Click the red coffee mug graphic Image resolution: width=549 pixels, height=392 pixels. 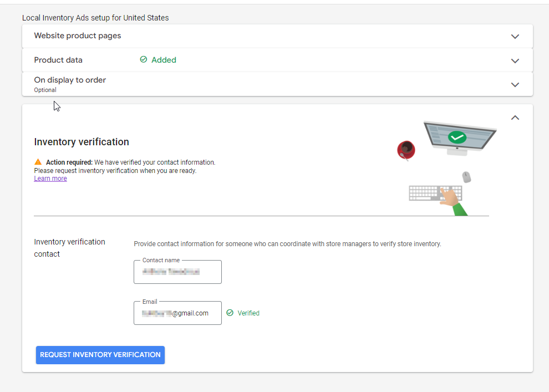(x=406, y=150)
